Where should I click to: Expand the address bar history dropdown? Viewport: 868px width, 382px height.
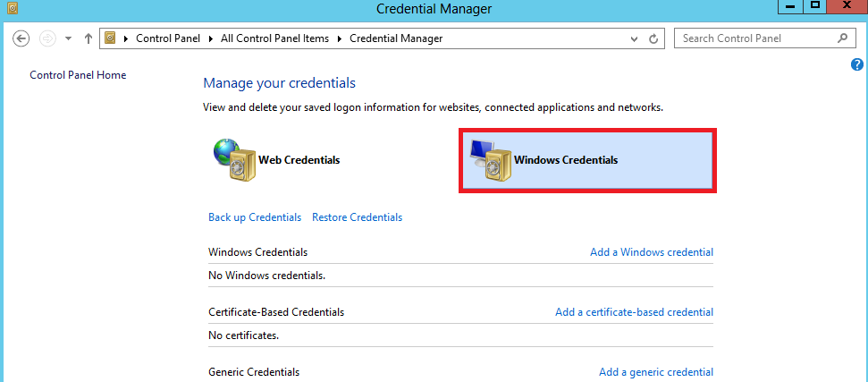point(635,38)
